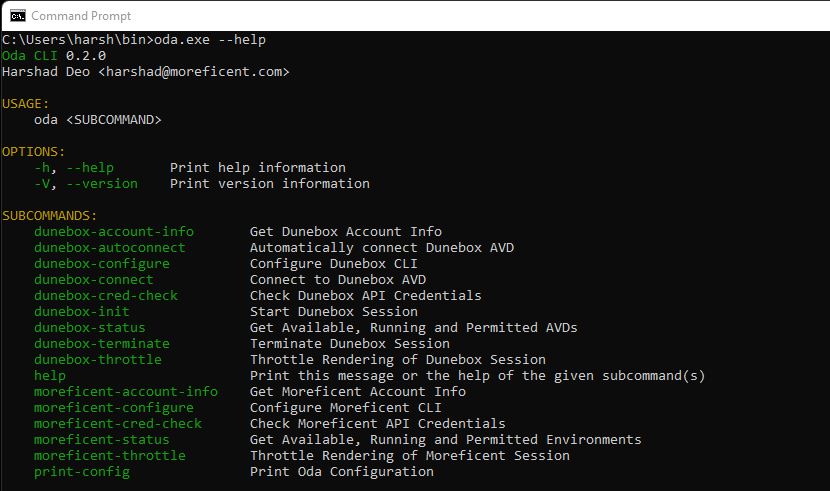Click the dunebox-terminate subcommand
The width and height of the screenshot is (830, 491).
(102, 344)
